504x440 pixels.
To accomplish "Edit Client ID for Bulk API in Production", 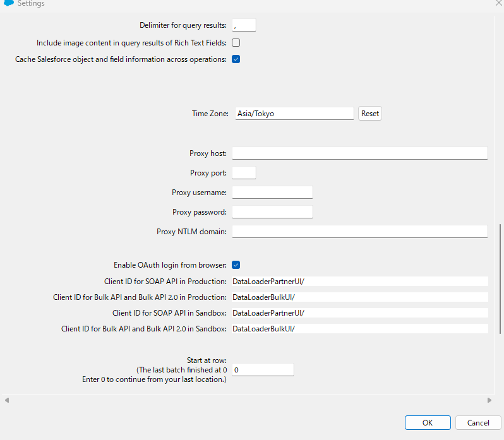I will click(x=360, y=297).
